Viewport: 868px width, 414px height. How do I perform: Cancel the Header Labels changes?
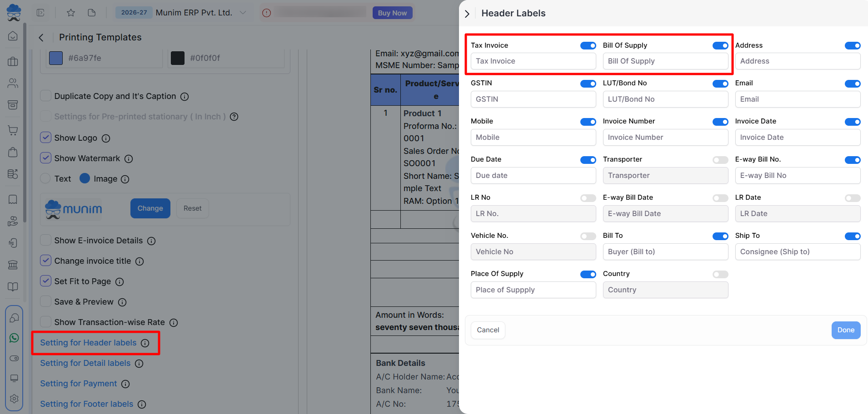pos(488,330)
